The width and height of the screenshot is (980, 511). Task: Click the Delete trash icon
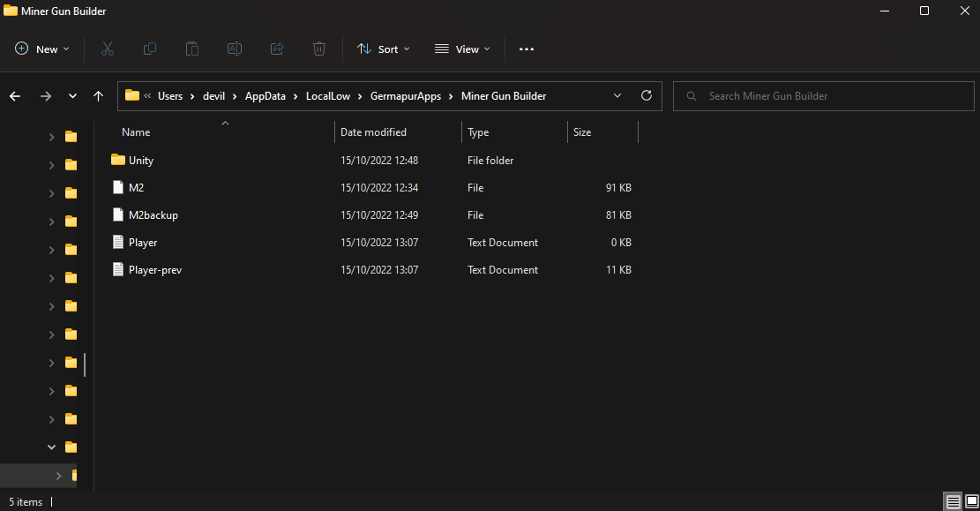[x=319, y=49]
